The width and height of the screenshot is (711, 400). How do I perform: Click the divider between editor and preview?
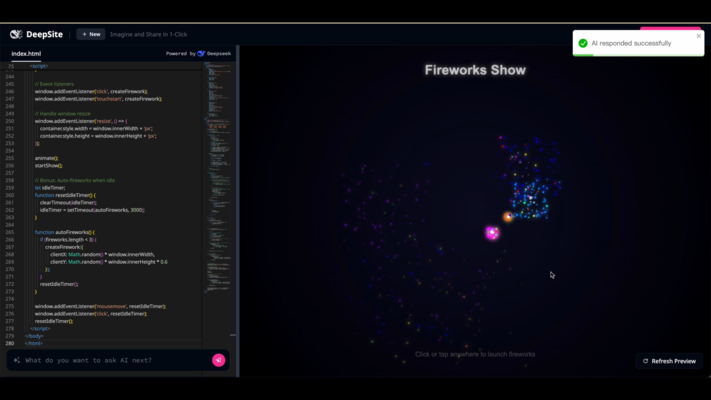(238, 200)
